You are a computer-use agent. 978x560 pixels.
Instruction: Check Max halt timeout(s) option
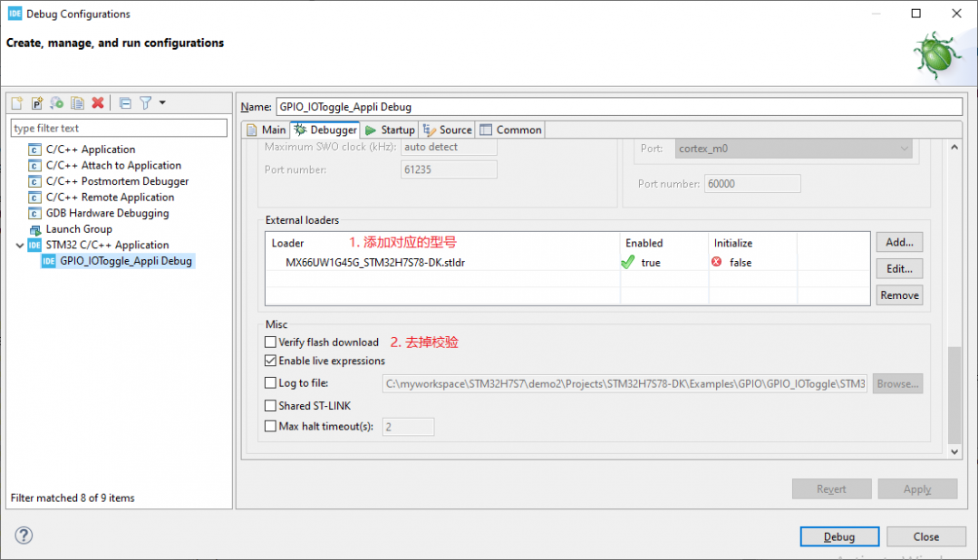(x=270, y=426)
